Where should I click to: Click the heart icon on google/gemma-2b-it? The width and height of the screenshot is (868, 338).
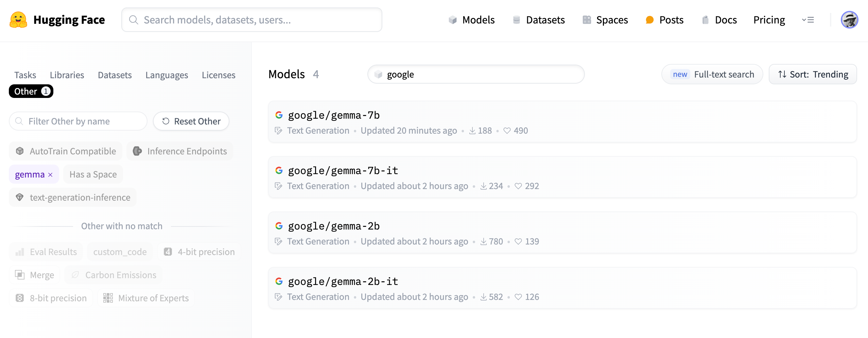click(x=518, y=297)
